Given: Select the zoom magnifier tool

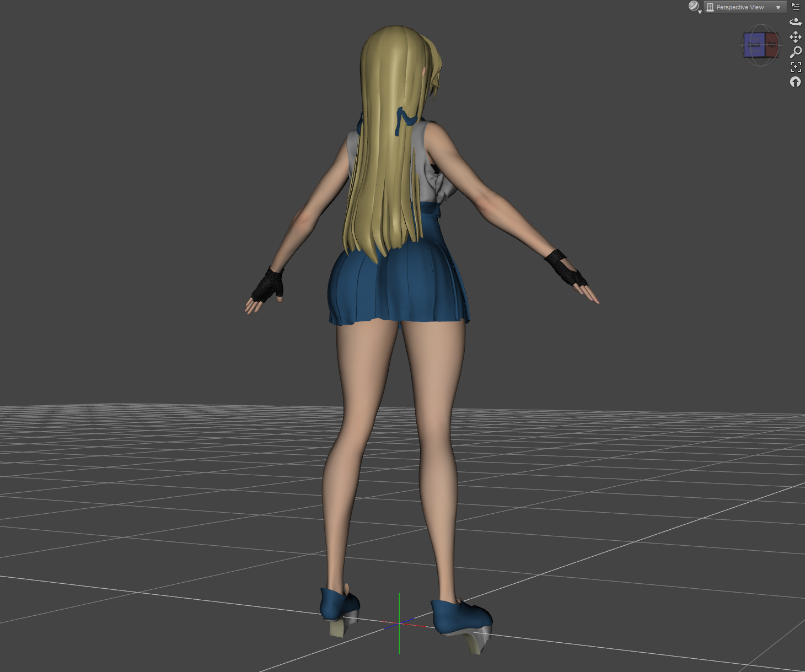Looking at the screenshot, I should 796,52.
